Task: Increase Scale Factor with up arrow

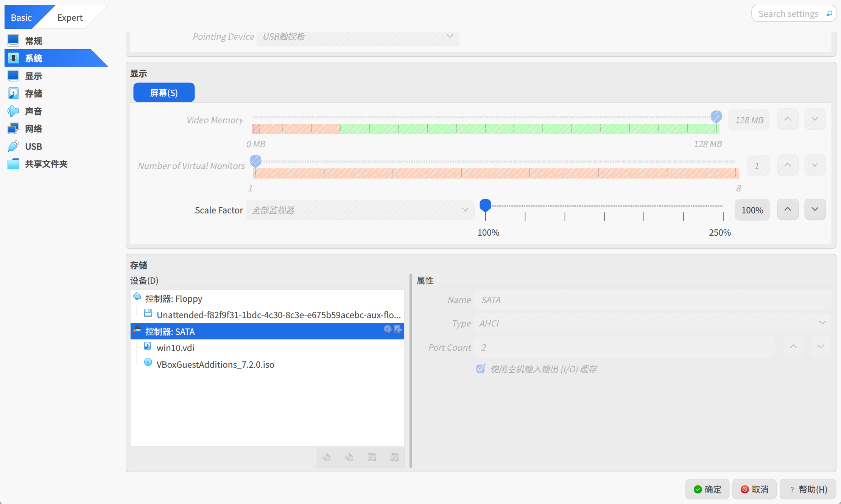Action: (x=788, y=209)
